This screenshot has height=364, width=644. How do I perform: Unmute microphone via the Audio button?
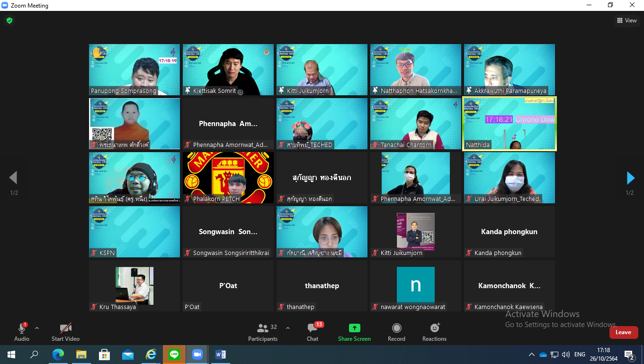[x=22, y=332]
